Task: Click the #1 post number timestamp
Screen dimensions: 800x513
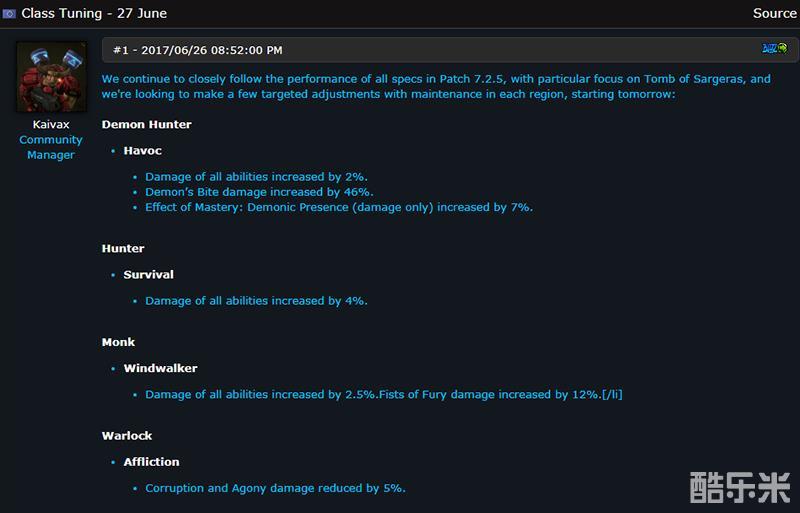Action: [197, 50]
